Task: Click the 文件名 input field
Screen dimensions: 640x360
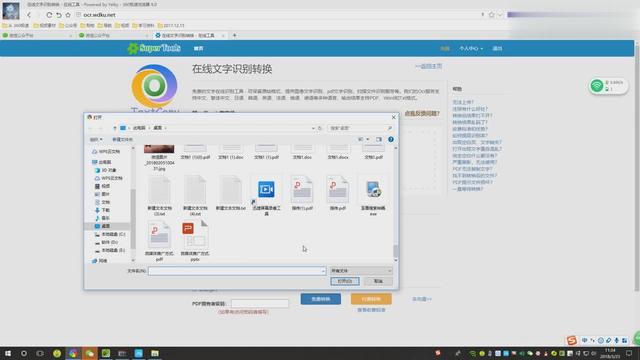Action: (x=237, y=271)
